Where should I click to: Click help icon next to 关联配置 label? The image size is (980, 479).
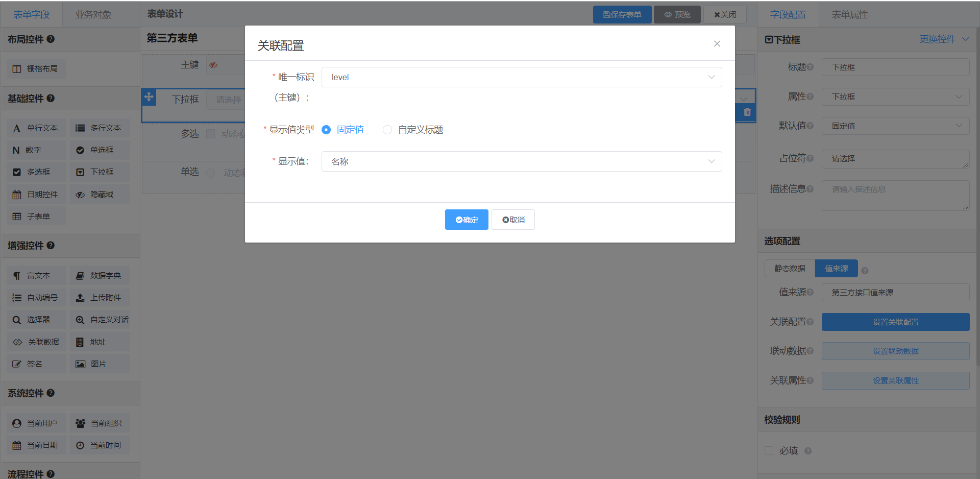coord(810,322)
